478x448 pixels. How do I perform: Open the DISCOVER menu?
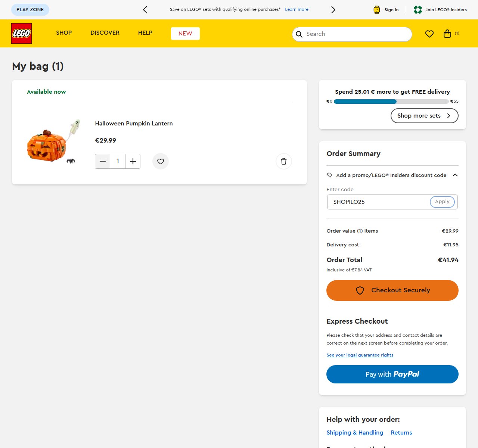[x=105, y=33]
